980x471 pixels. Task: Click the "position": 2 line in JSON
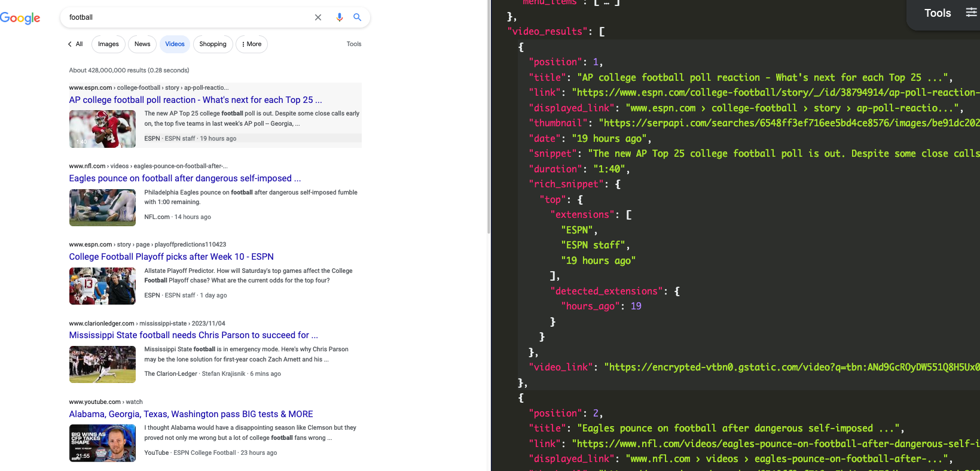tap(566, 414)
